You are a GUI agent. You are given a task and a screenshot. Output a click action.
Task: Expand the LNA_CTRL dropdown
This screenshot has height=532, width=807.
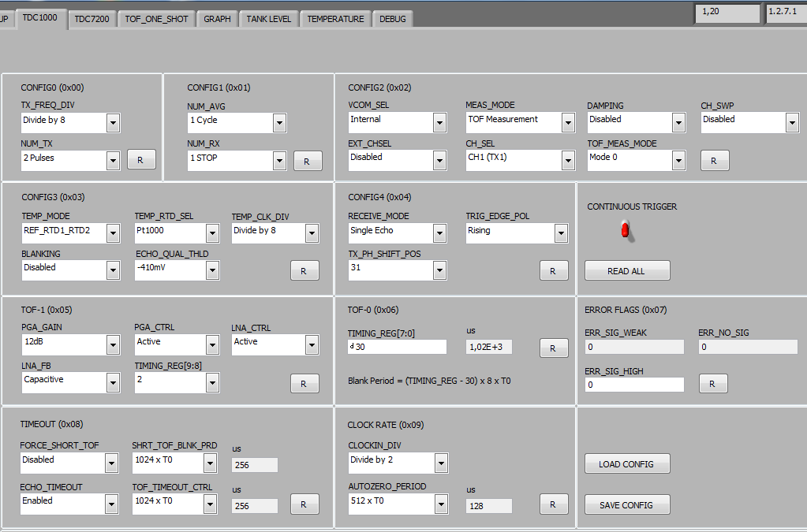[x=275, y=344]
